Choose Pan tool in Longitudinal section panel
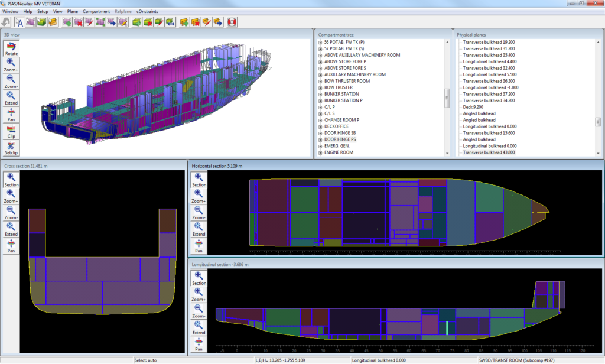 point(199,344)
